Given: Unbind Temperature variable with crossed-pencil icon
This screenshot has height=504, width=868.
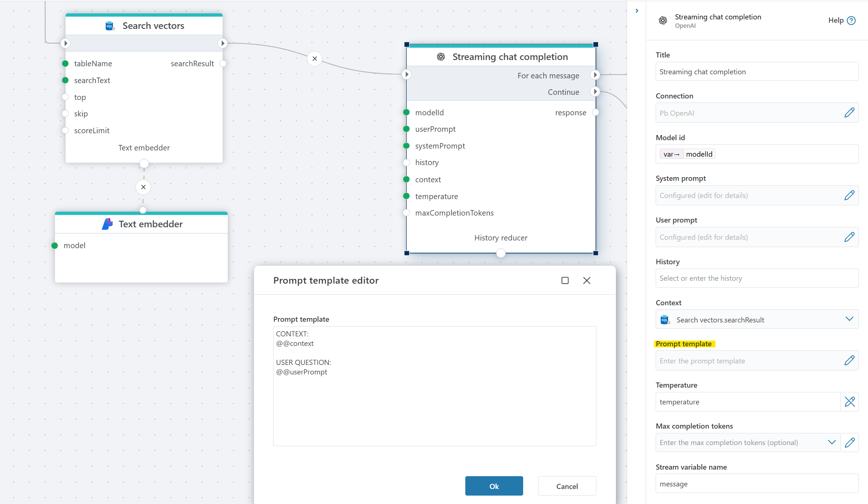Looking at the screenshot, I should pos(849,402).
